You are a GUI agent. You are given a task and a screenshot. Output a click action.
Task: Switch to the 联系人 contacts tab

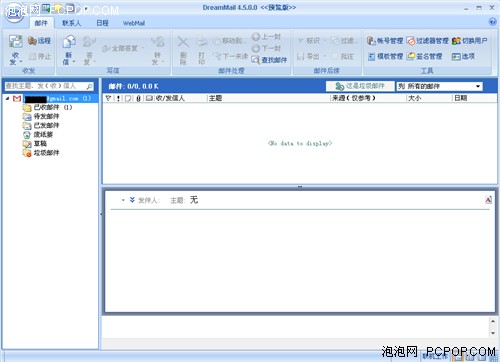pos(71,23)
